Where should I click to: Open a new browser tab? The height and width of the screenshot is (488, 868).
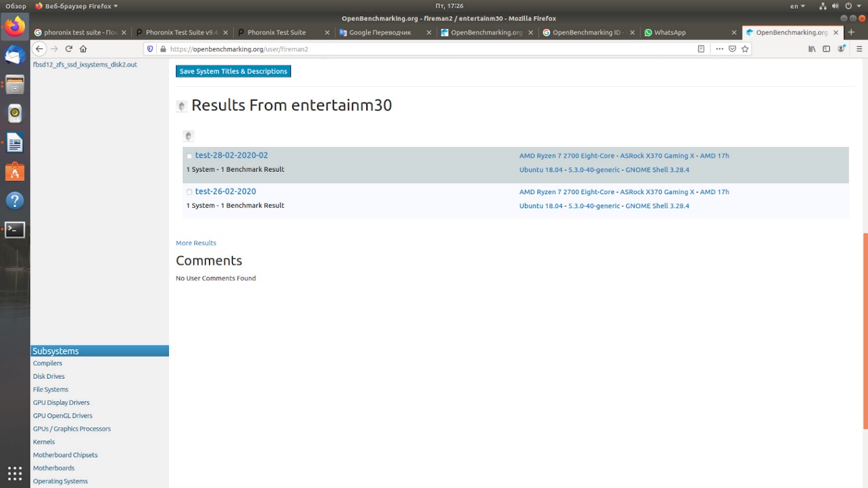tap(851, 32)
